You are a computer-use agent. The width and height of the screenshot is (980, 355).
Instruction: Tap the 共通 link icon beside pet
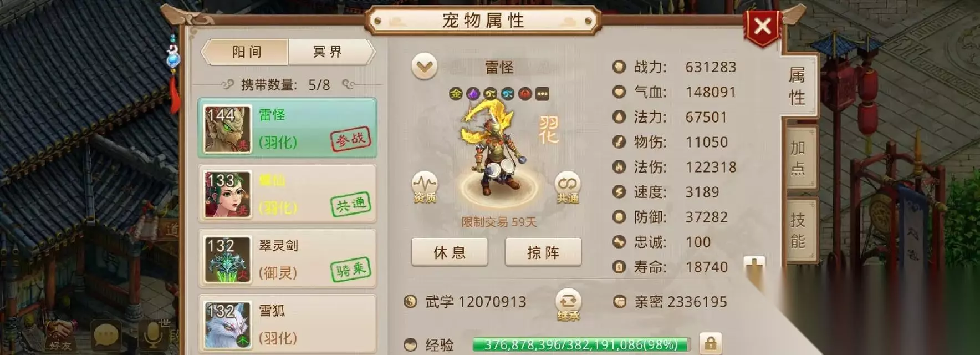point(568,187)
